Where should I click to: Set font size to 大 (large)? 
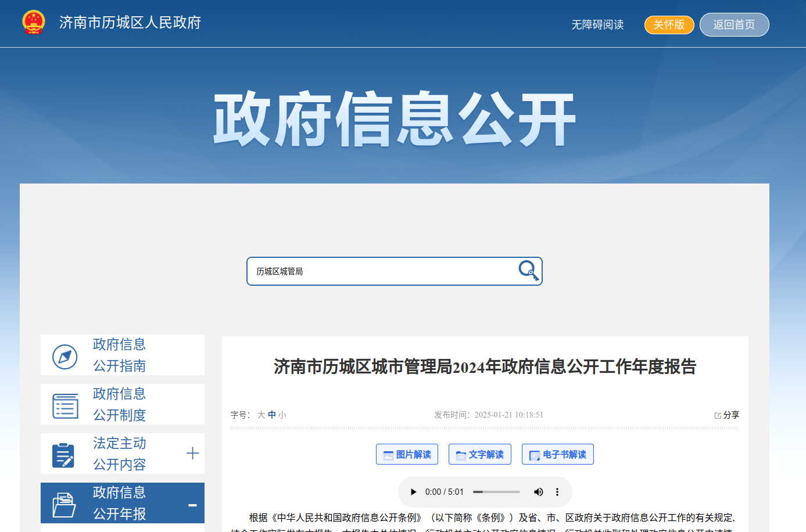tap(261, 415)
